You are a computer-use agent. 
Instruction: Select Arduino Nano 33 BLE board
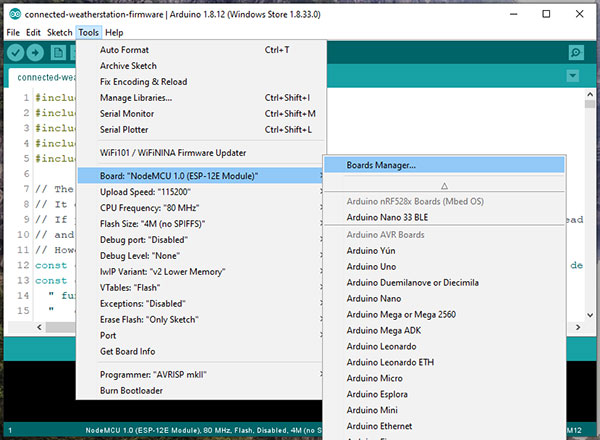(388, 216)
